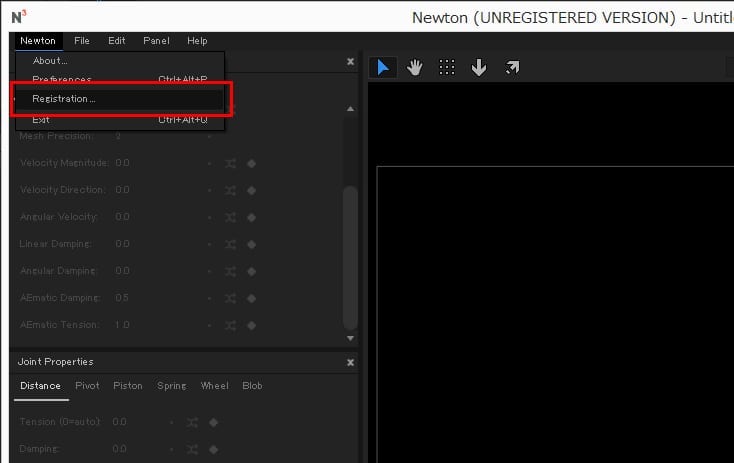734x463 pixels.
Task: Click the Mesh Precision value field
Action: click(118, 136)
